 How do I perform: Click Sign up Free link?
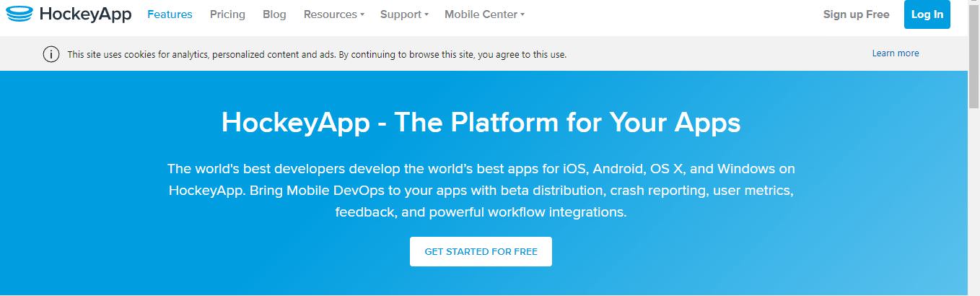pyautogui.click(x=856, y=14)
